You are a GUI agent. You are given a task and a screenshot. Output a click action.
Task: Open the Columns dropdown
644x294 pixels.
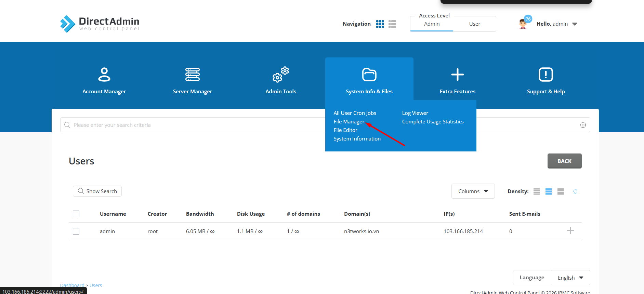(x=473, y=191)
